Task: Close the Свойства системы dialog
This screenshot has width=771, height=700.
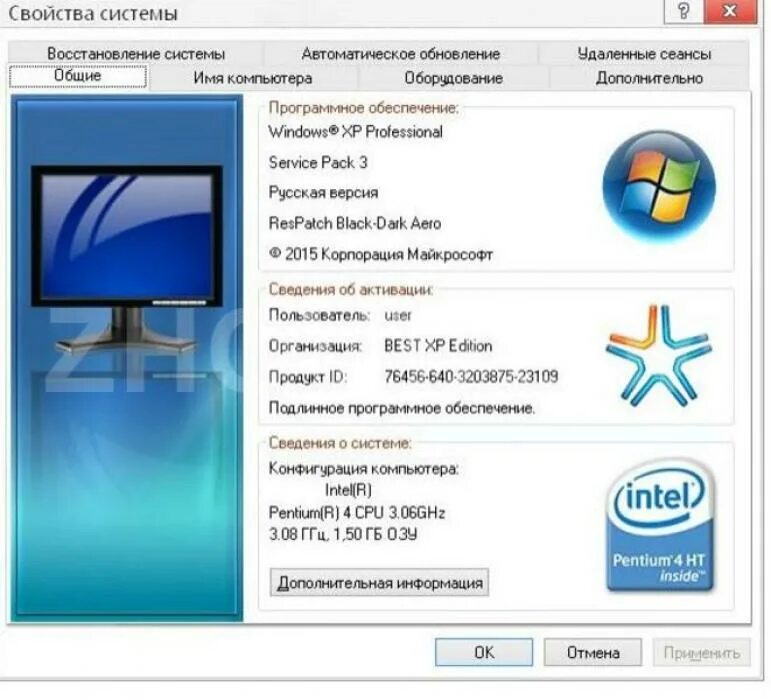Action: click(730, 11)
